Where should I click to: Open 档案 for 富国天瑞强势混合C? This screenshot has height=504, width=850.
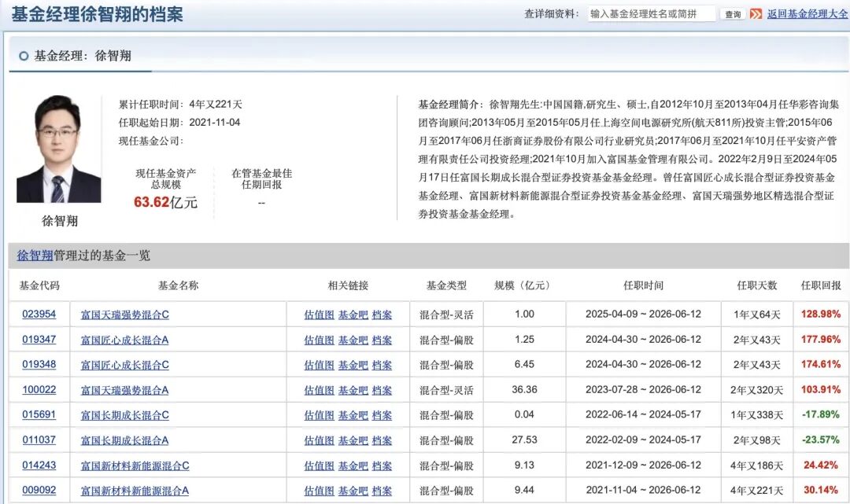(x=382, y=315)
